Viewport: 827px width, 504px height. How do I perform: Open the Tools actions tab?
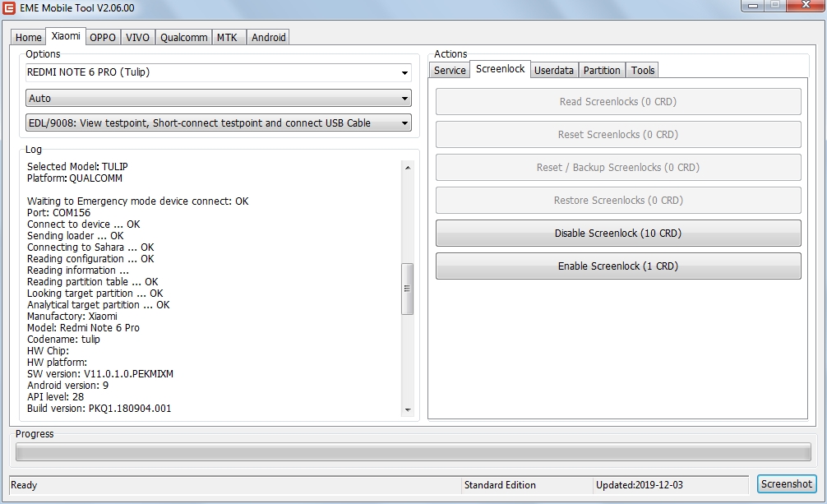[x=642, y=70]
